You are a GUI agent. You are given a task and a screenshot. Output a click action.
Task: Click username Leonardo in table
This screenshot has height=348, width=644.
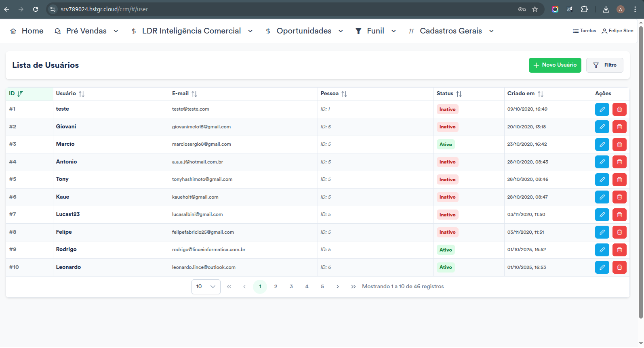(x=68, y=267)
